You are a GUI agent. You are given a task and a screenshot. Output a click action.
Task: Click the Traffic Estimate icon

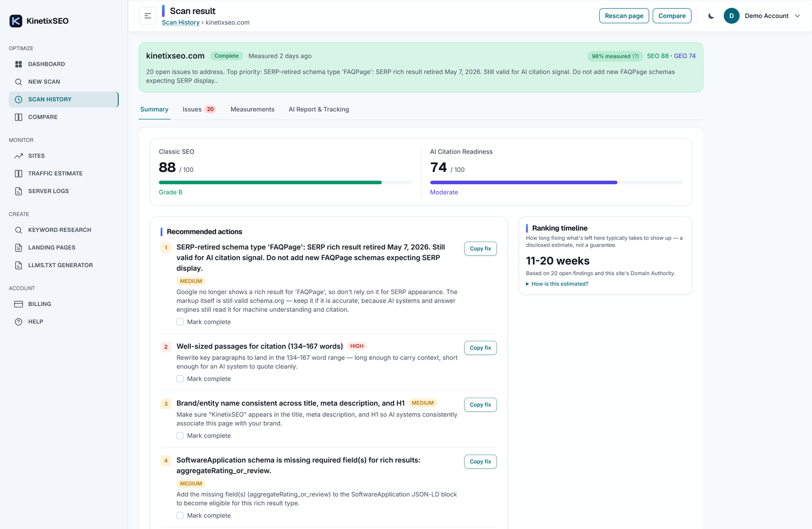click(18, 173)
